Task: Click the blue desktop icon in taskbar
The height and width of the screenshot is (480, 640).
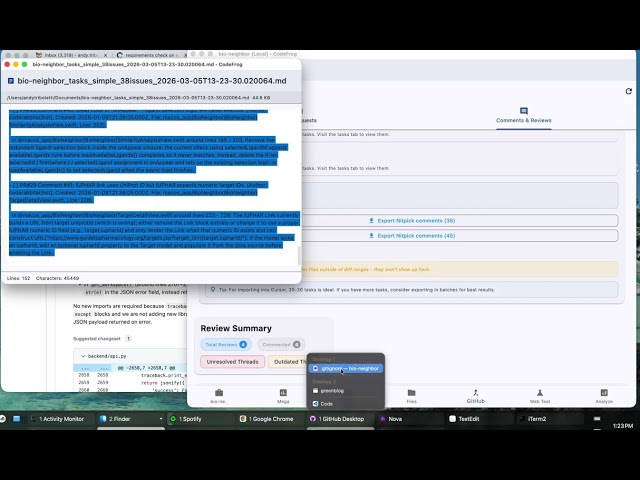Action: click(16, 418)
